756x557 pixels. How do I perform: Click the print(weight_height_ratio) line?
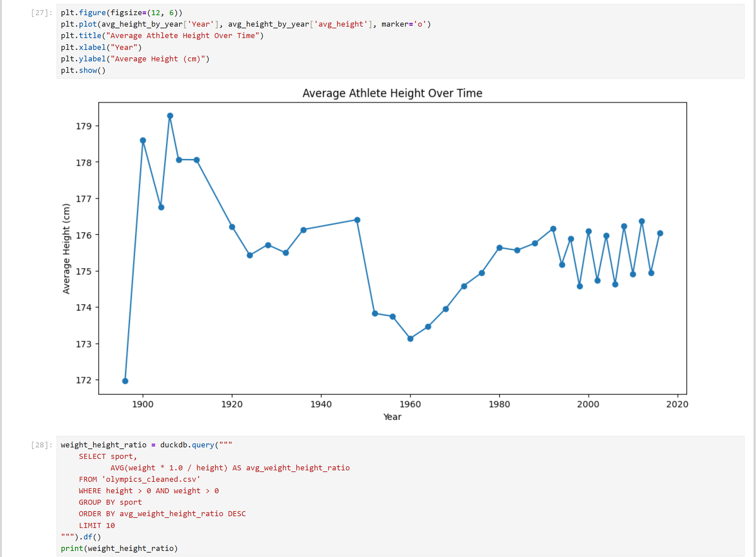[x=119, y=549]
